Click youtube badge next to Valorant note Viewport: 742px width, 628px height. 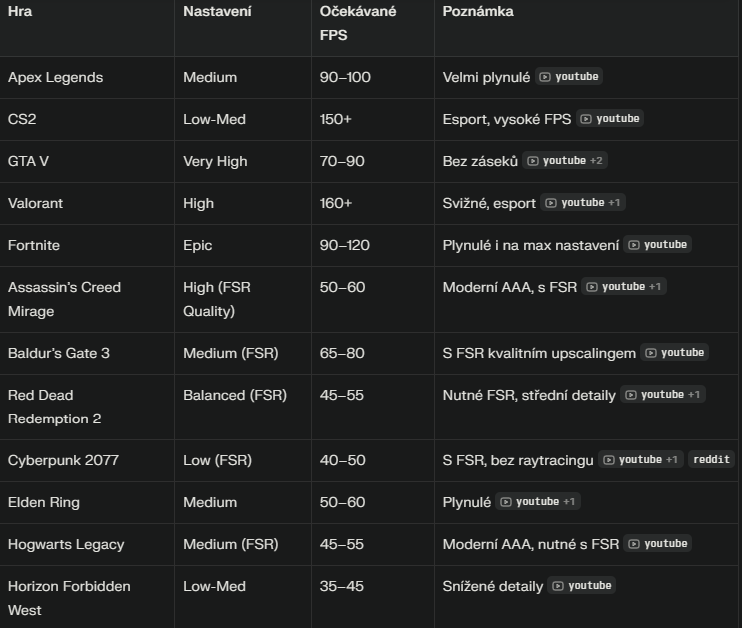pyautogui.click(x=575, y=203)
